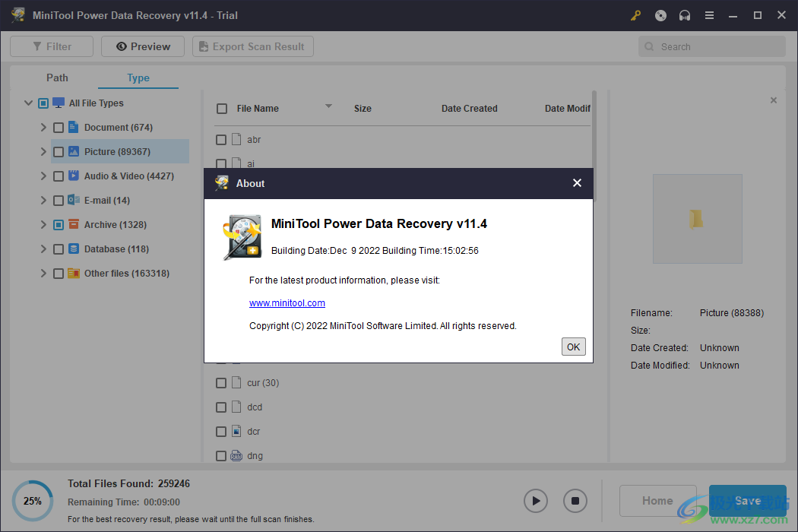Tick the select-all File Name header checkbox

[x=222, y=109]
